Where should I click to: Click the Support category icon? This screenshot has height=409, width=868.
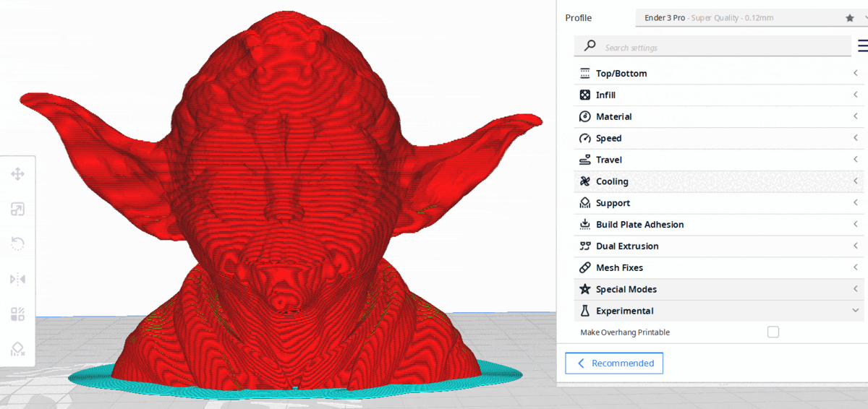pos(585,203)
